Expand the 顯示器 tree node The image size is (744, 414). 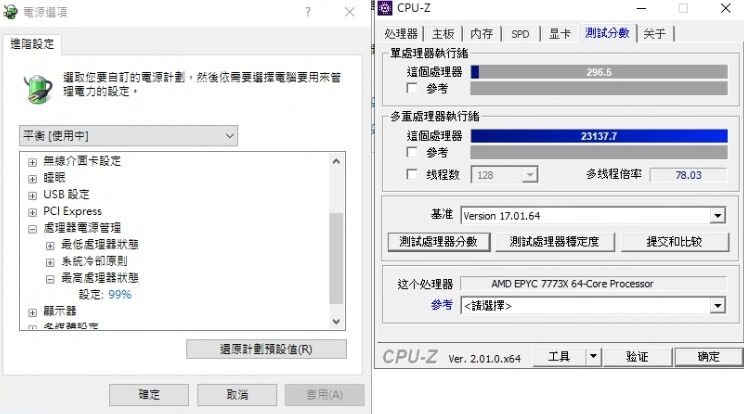tap(32, 313)
